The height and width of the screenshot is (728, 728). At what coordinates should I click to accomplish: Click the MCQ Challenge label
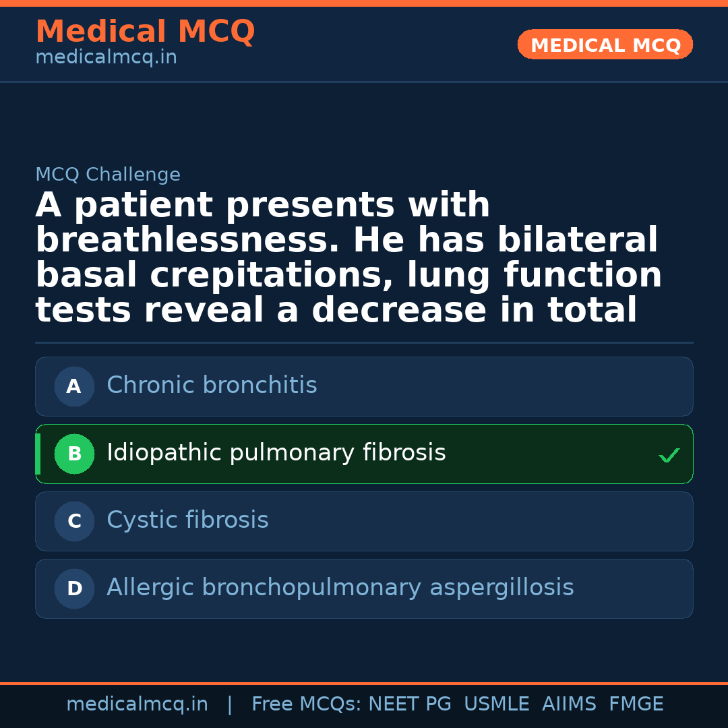click(108, 175)
